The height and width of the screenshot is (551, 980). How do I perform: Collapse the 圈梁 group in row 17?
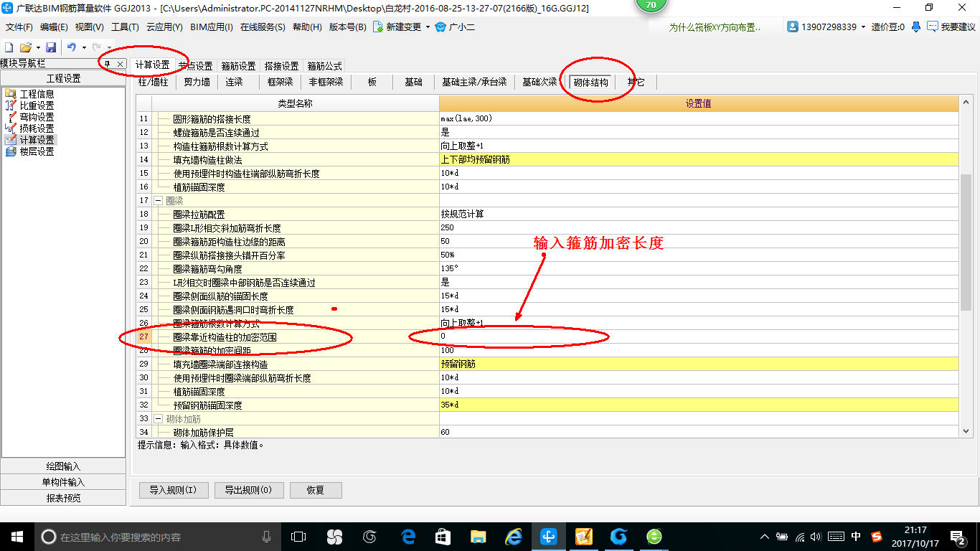point(159,201)
